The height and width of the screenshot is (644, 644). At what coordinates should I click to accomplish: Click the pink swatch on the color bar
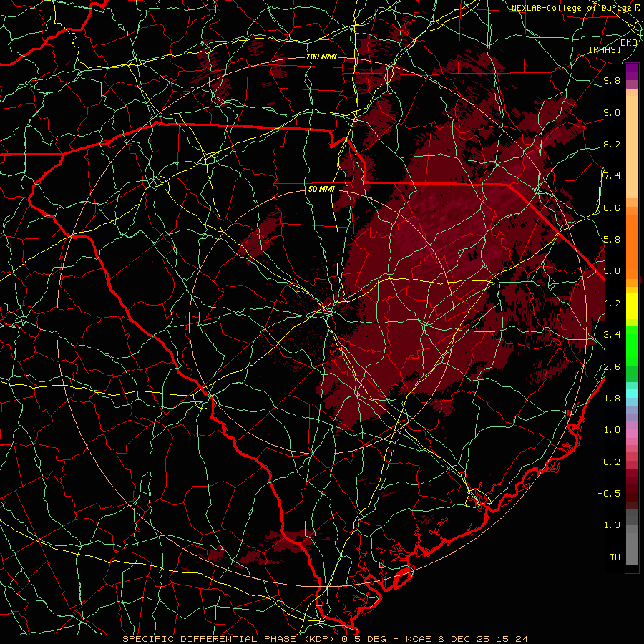(632, 434)
